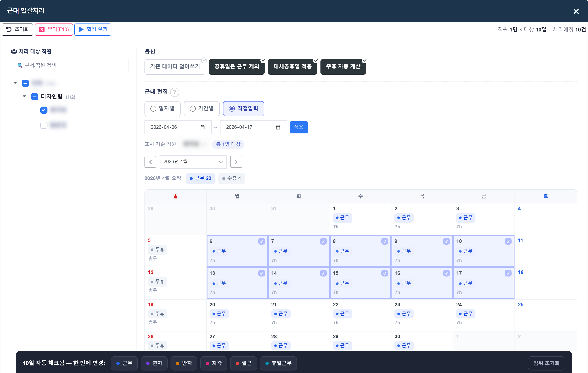The height and width of the screenshot is (373, 588).
Task: Change checked days to 결근
Action: [243, 363]
